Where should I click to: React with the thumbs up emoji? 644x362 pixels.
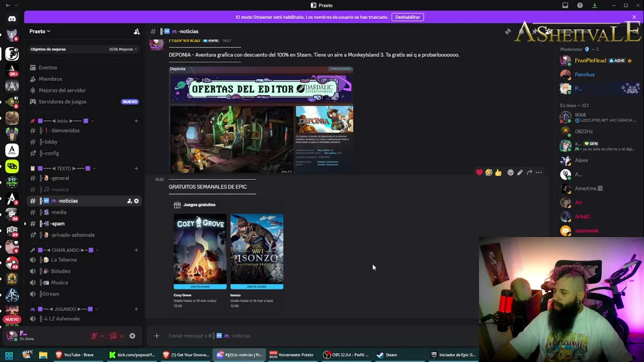click(x=498, y=172)
